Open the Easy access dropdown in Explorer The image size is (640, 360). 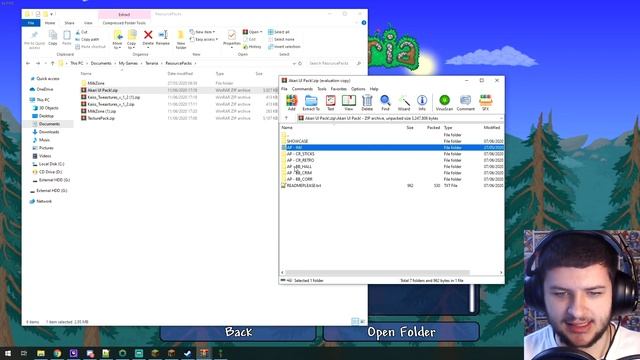click(204, 39)
